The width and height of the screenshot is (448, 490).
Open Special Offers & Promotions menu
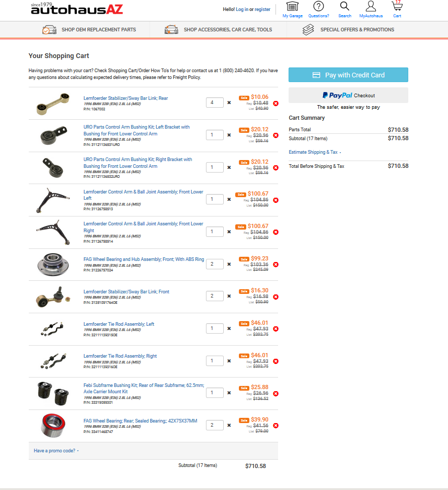tap(348, 30)
